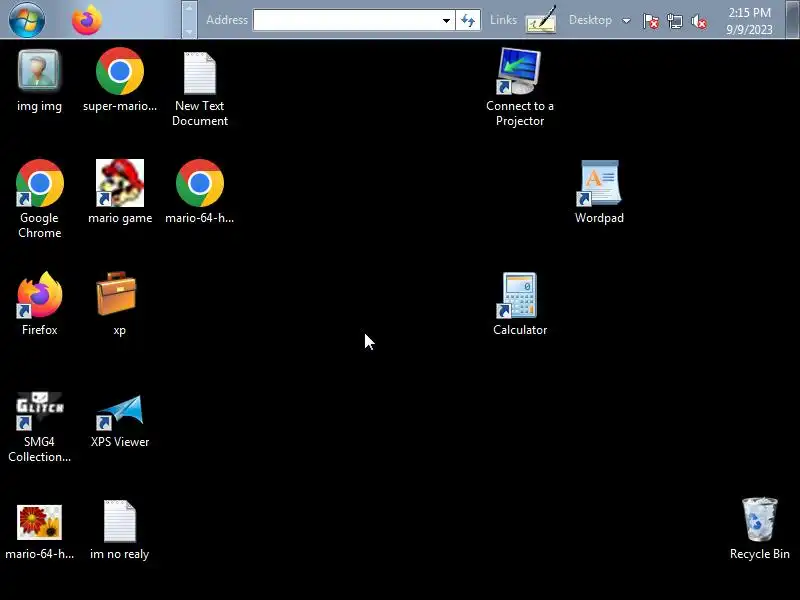The height and width of the screenshot is (600, 800).
Task: Select the SMG4 Collection shortcut
Action: 39,428
